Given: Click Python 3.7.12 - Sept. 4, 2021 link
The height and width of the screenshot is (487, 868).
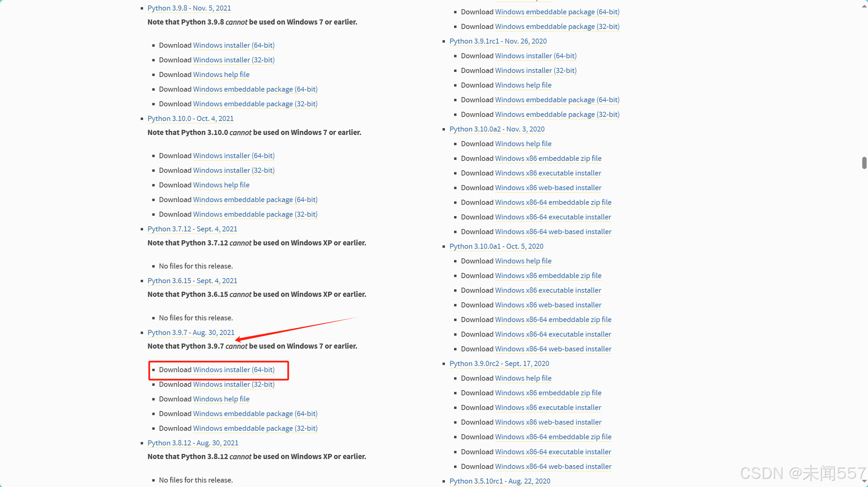Looking at the screenshot, I should (192, 229).
